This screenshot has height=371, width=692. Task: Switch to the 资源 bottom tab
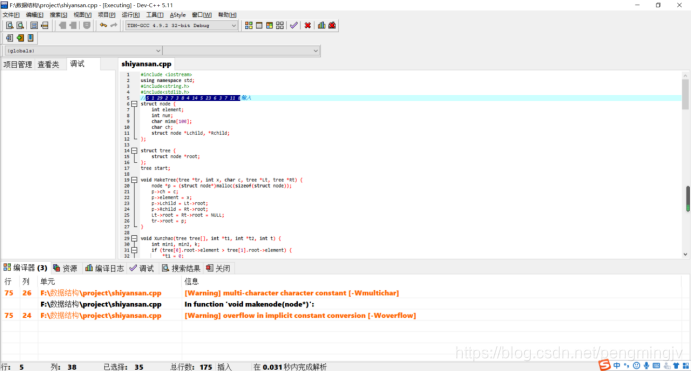(65, 268)
